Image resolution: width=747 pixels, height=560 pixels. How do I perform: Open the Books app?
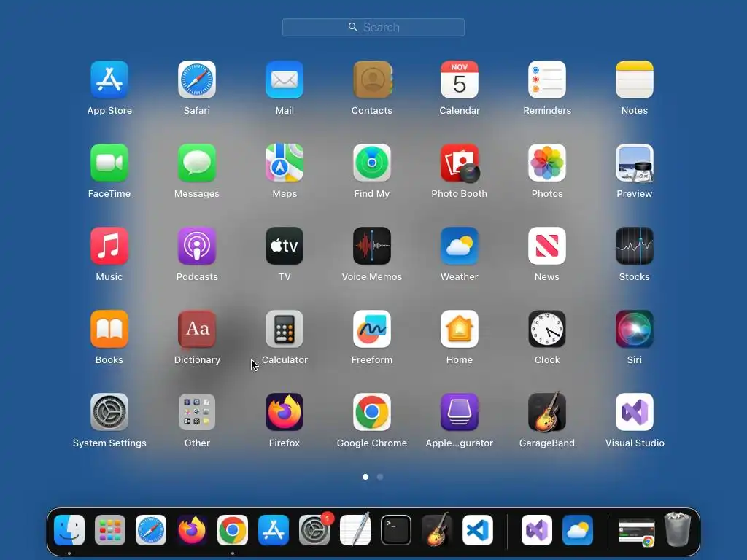[x=109, y=329]
